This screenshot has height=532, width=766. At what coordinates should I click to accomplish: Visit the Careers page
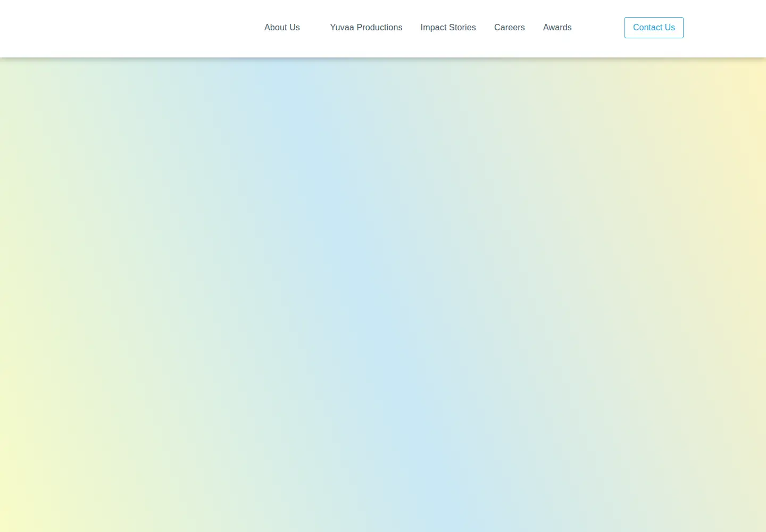[x=509, y=28]
